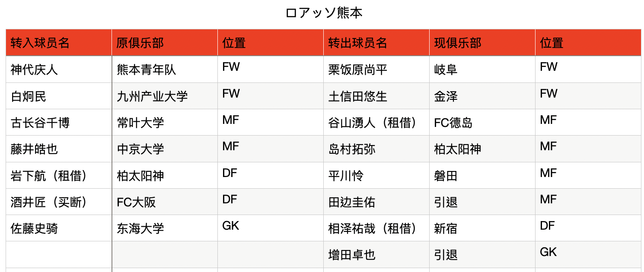
Task: Select the cell 中京大学
Action: pos(165,149)
